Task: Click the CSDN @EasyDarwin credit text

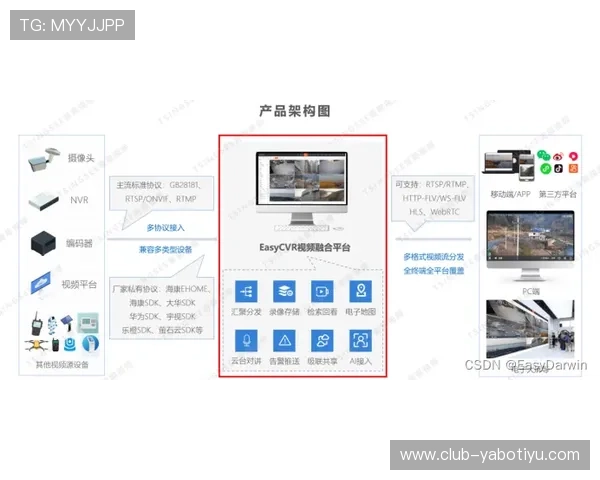Action: 526,365
